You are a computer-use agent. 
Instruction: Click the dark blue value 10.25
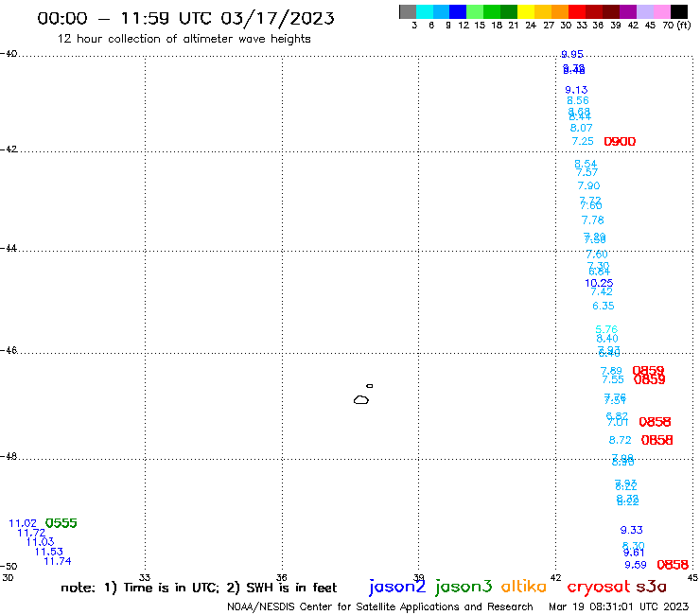pos(599,283)
